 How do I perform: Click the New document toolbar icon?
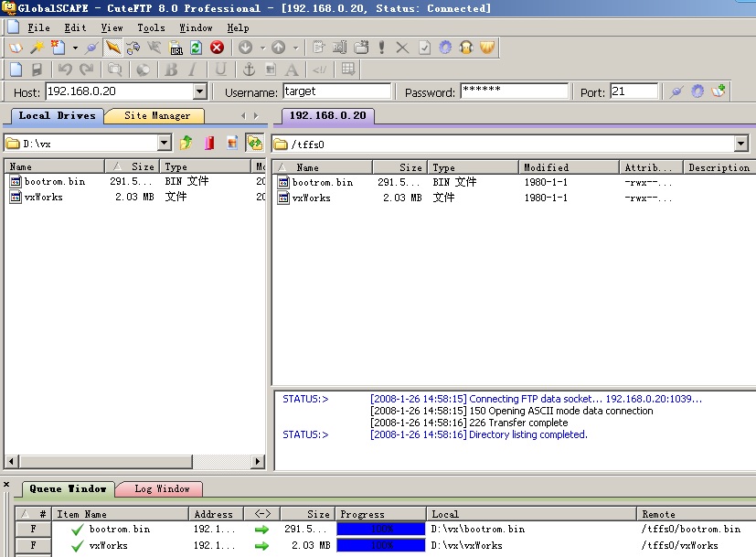point(59,48)
